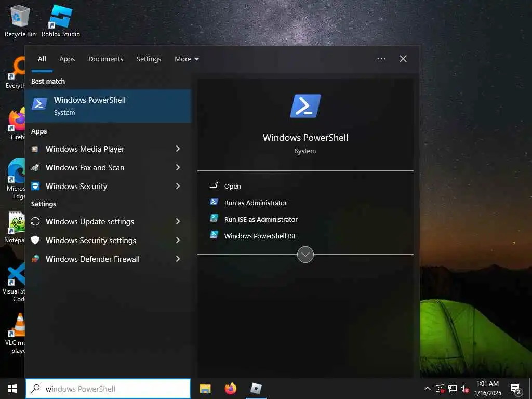Open the search options ellipsis menu
This screenshot has width=532, height=399.
(x=381, y=59)
